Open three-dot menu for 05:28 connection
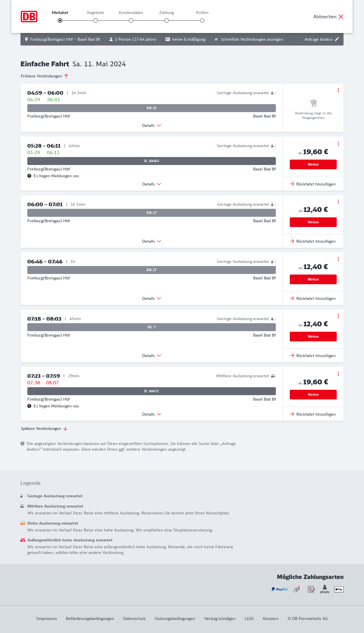The image size is (364, 633). pyautogui.click(x=338, y=144)
